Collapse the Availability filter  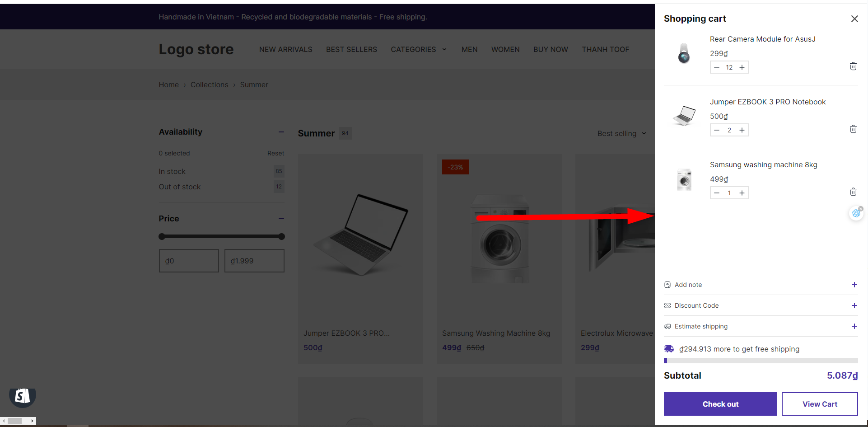click(281, 132)
